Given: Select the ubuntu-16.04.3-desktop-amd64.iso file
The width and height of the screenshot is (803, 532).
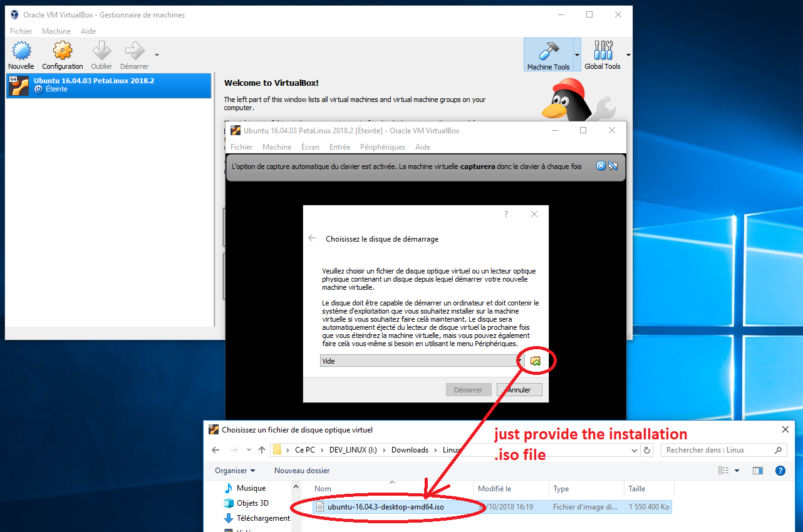Looking at the screenshot, I should click(x=385, y=506).
